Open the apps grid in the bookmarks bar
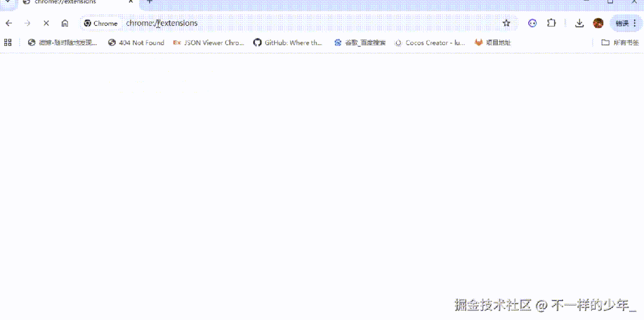The width and height of the screenshot is (644, 320). pyautogui.click(x=8, y=42)
